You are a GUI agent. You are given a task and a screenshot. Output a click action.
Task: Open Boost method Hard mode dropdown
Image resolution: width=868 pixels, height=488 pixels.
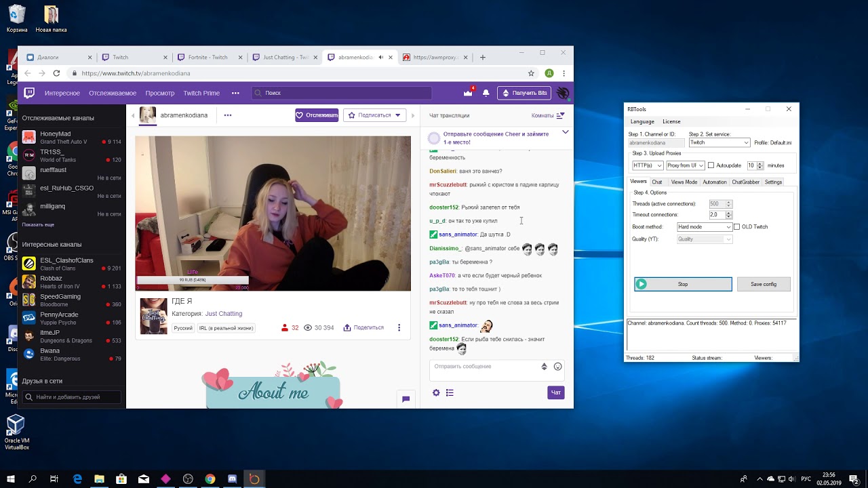(705, 227)
